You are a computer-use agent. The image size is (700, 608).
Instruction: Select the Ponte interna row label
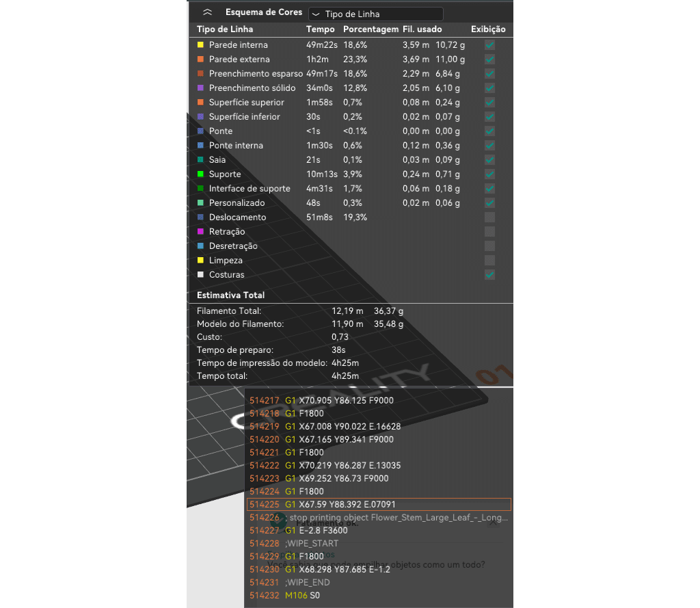[236, 145]
